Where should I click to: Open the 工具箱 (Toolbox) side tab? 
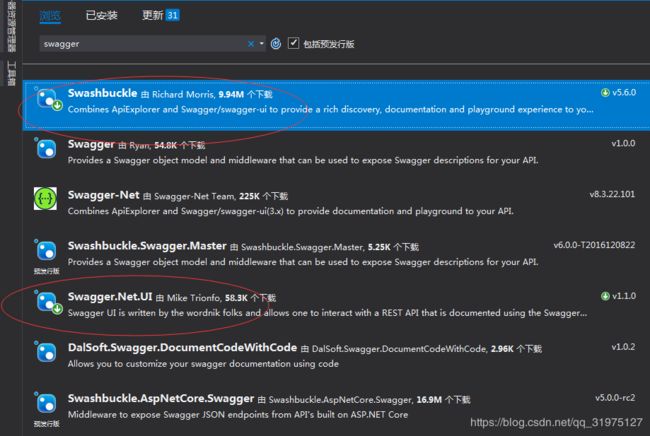click(11, 73)
